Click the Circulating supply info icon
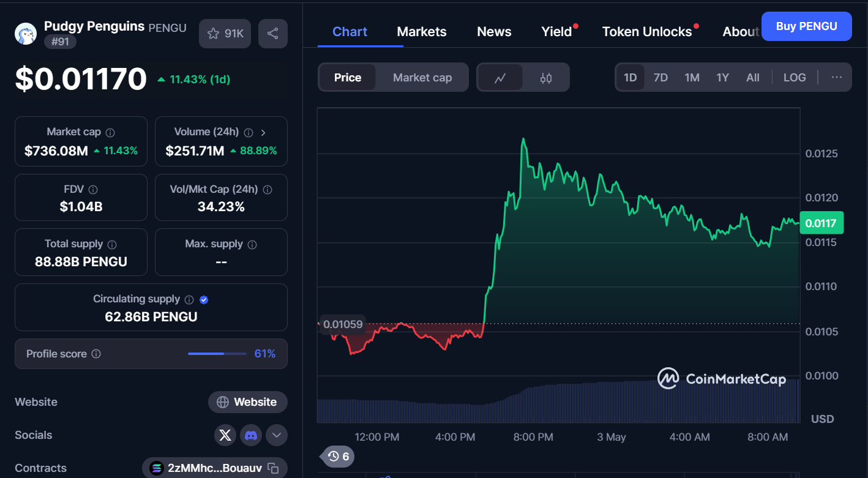 [189, 299]
